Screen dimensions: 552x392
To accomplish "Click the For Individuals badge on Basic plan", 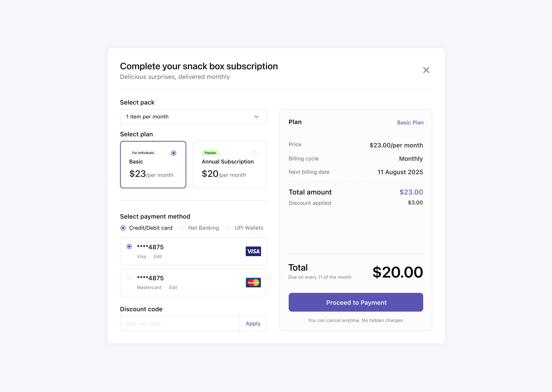I will 143,153.
